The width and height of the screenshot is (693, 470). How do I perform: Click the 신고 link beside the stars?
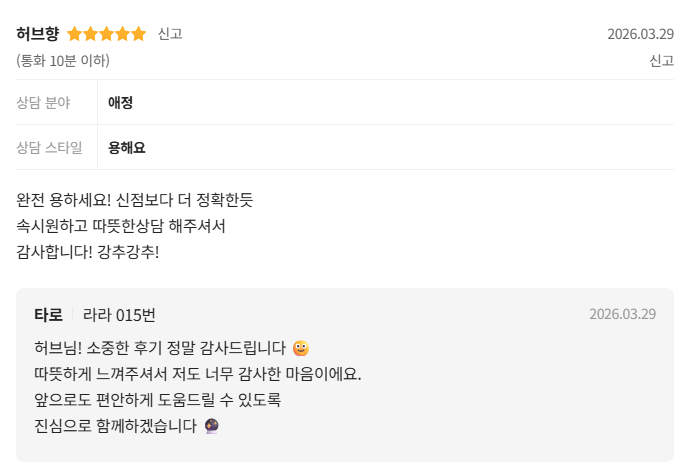coord(170,34)
